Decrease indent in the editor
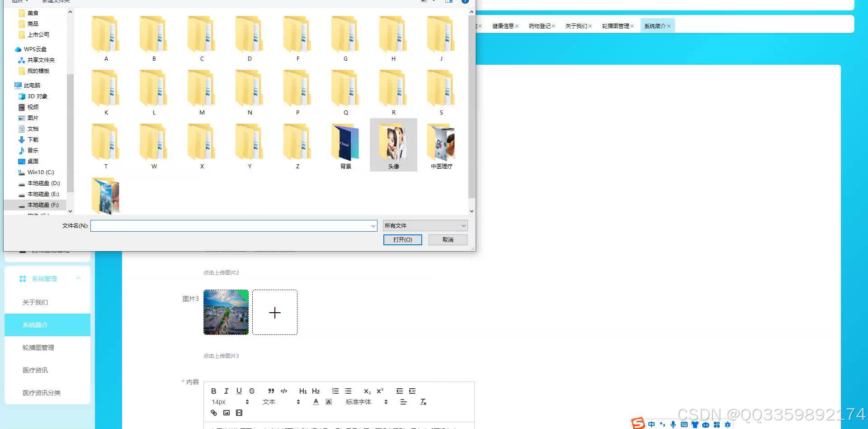Screen dimensions: 868x429 click(399, 391)
